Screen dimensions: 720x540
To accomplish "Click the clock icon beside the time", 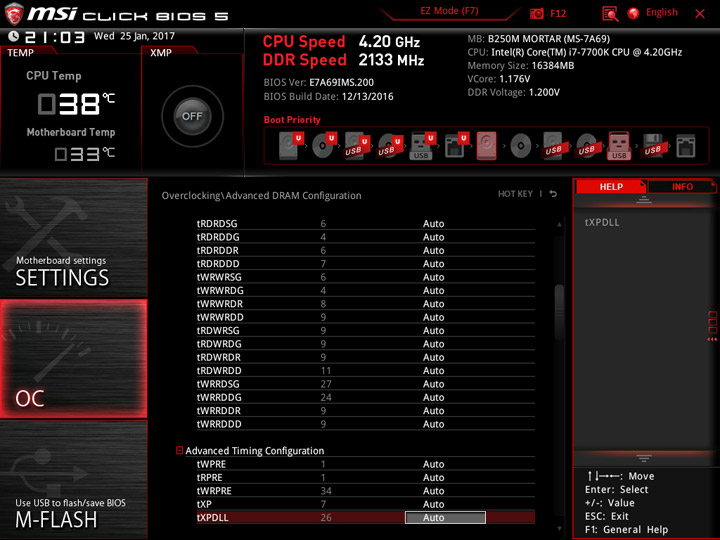I will tap(13, 36).
